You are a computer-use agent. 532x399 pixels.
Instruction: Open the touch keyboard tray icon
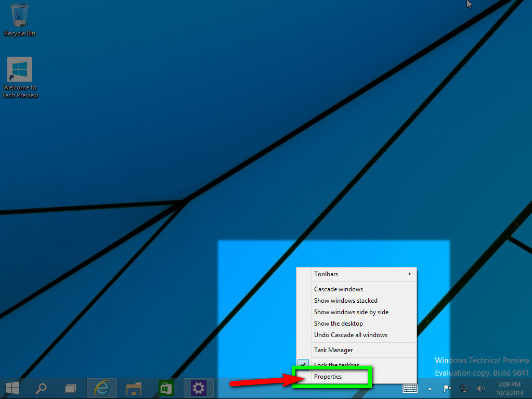pyautogui.click(x=410, y=389)
